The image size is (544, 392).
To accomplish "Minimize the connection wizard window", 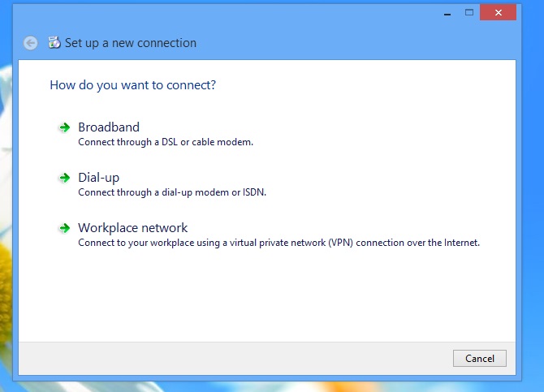I will click(447, 13).
